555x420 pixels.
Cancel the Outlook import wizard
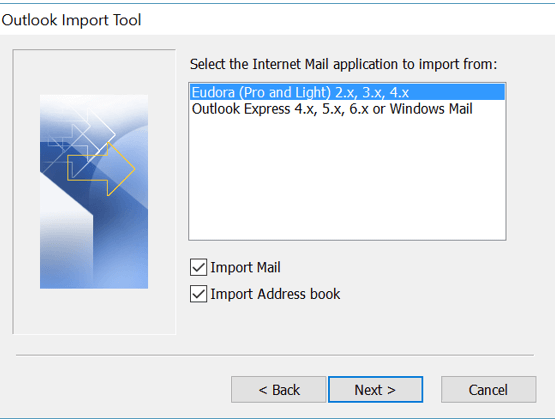[x=488, y=390]
